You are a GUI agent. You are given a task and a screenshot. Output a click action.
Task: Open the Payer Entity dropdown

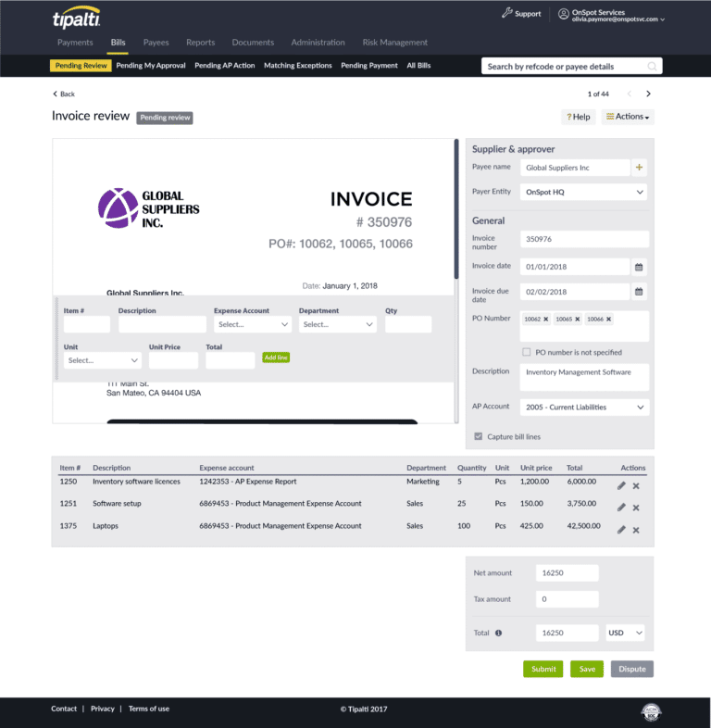point(583,193)
